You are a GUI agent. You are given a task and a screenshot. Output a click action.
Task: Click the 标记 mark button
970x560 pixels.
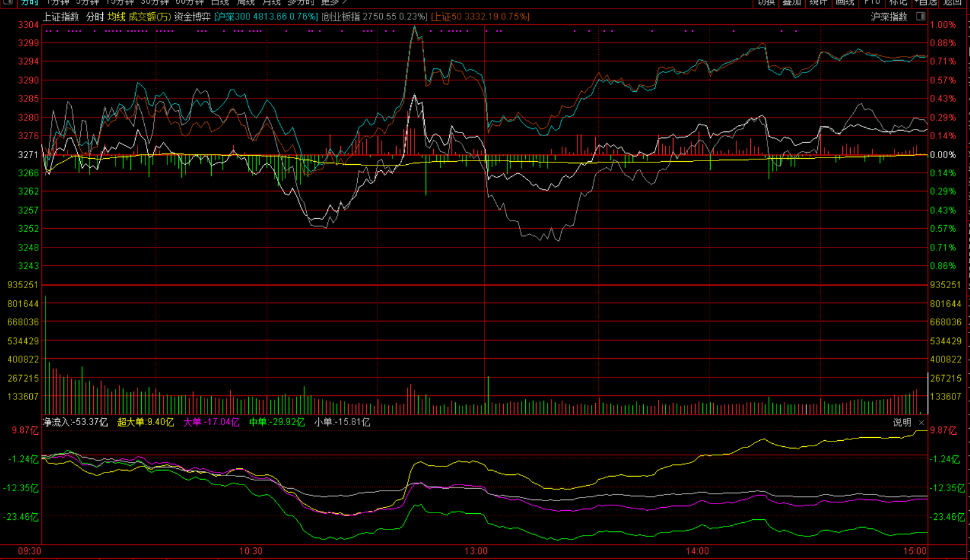point(898,2)
